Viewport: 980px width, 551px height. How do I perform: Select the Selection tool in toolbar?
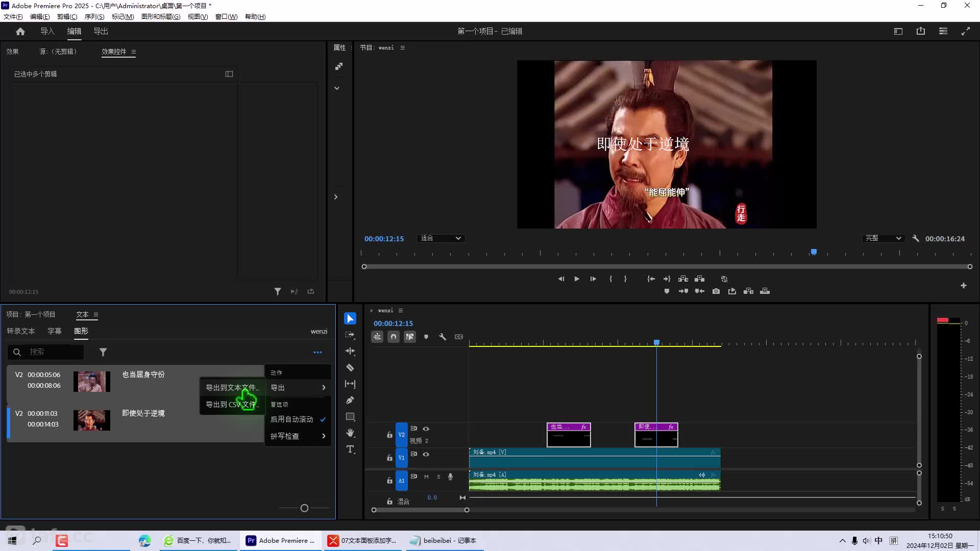tap(350, 319)
